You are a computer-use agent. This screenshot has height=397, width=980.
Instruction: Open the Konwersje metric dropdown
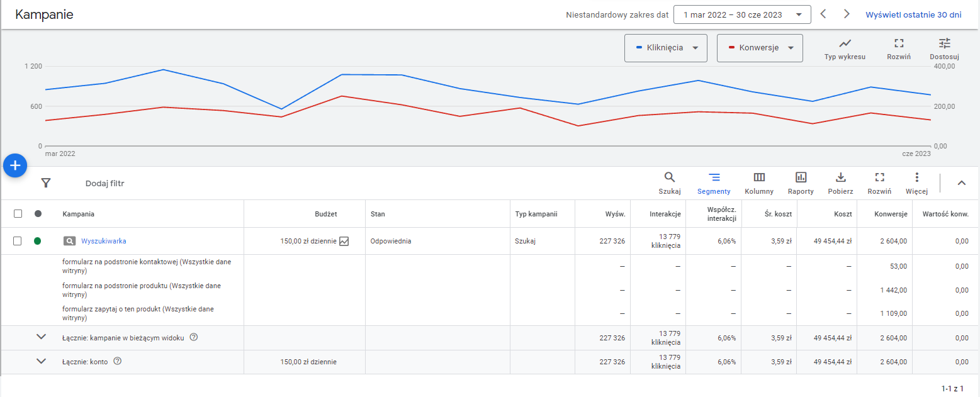[760, 48]
